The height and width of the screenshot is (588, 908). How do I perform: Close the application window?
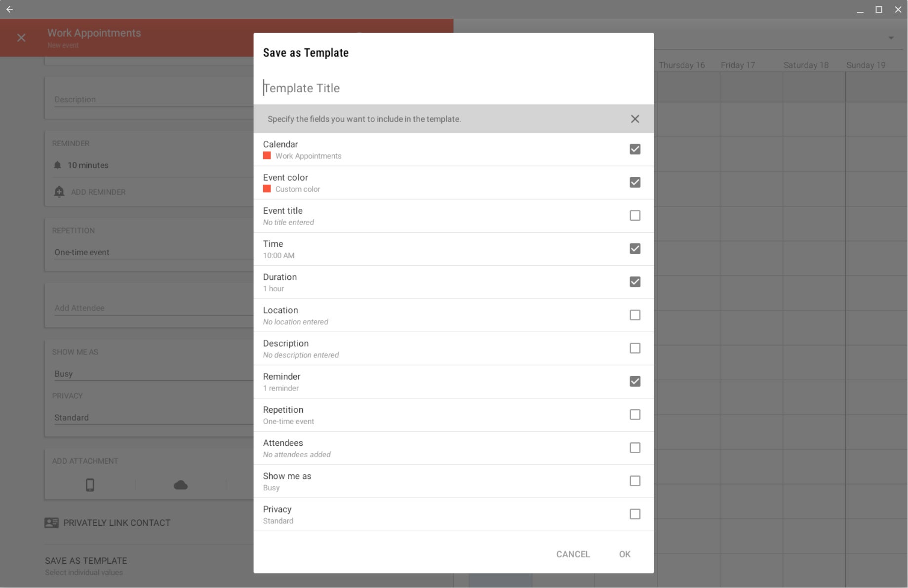pos(898,9)
